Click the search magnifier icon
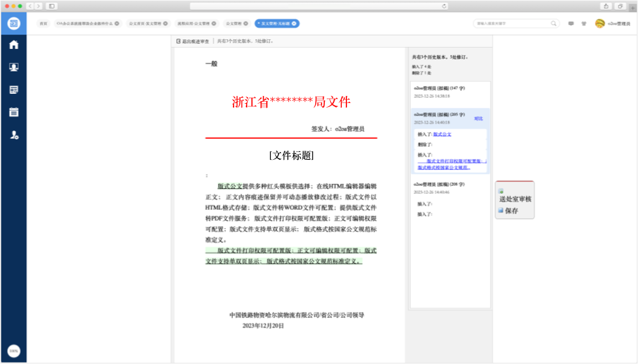Image resolution: width=638 pixels, height=364 pixels. 554,23
